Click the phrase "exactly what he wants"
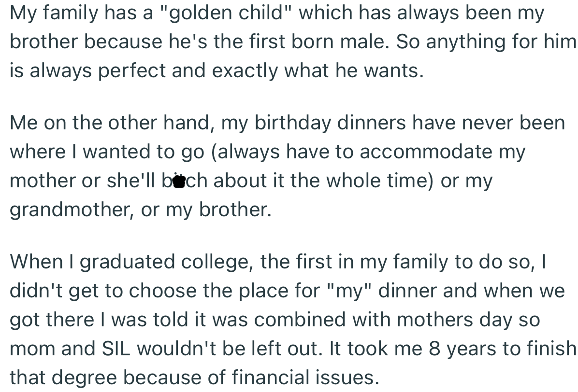 317,71
